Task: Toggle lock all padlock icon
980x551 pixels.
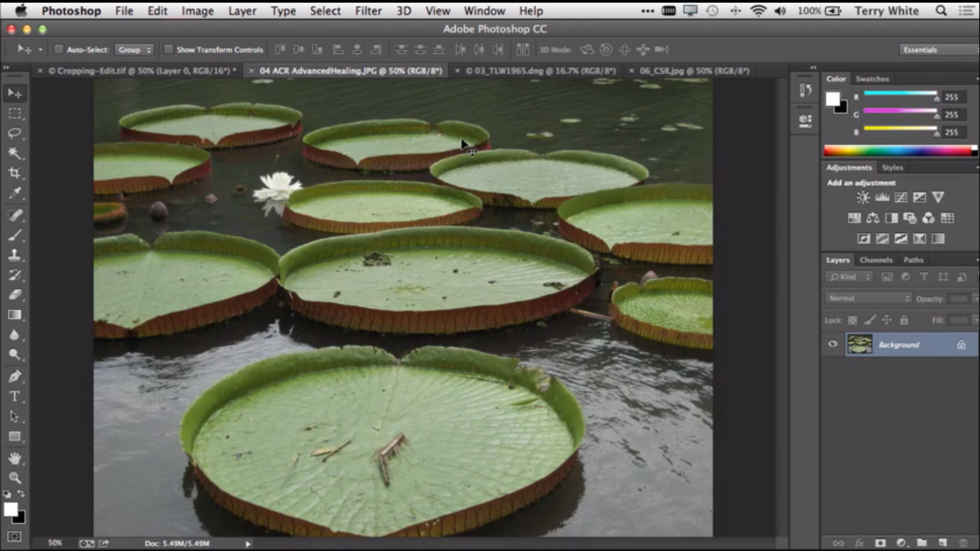Action: [904, 320]
